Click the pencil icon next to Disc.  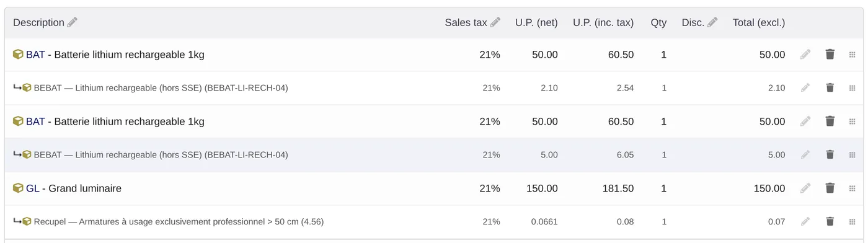(x=712, y=22)
